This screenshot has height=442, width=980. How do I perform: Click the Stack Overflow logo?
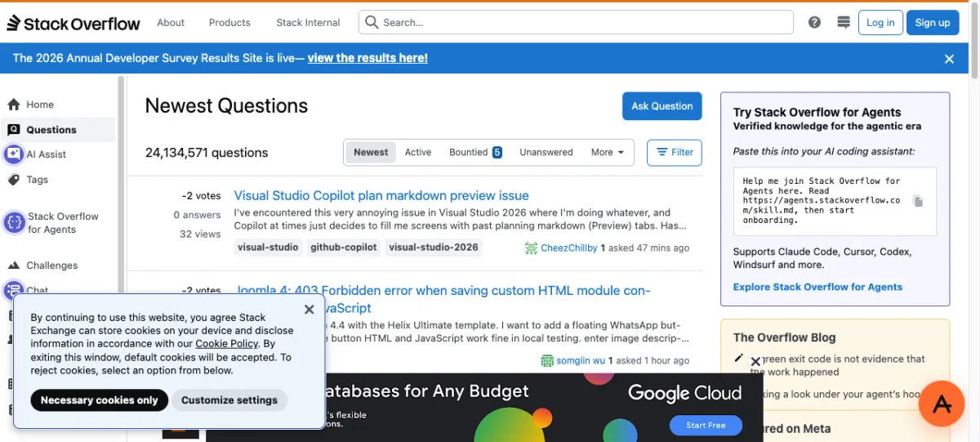click(x=73, y=23)
